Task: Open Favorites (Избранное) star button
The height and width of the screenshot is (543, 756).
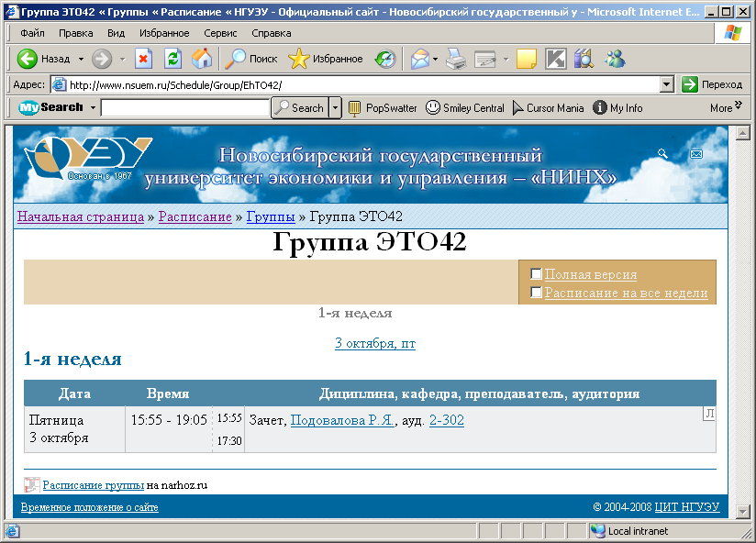Action: coord(326,59)
